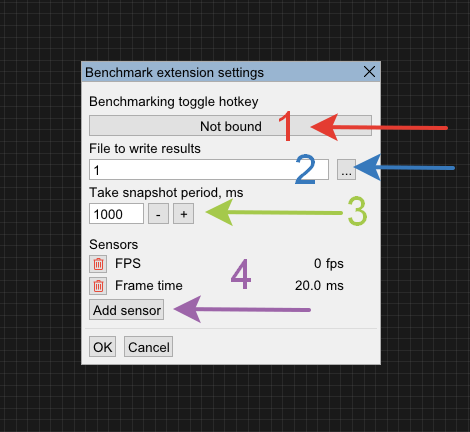Viewport: 470px width, 432px height.
Task: Dismiss the dialog with the Cancel button
Action: coord(148,347)
